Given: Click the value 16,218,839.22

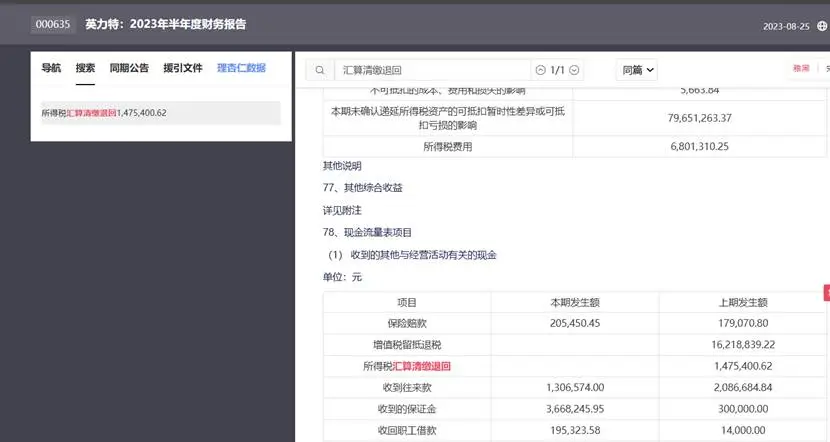Looking at the screenshot, I should [743, 345].
